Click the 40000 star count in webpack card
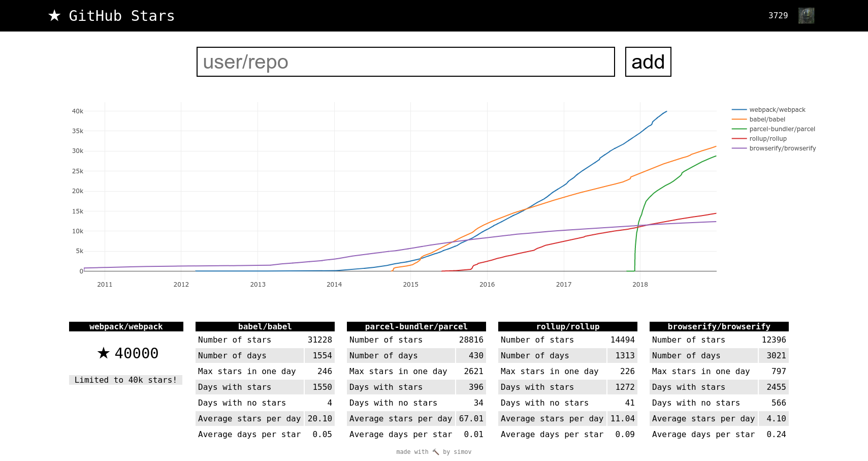868x461 pixels. tap(137, 353)
